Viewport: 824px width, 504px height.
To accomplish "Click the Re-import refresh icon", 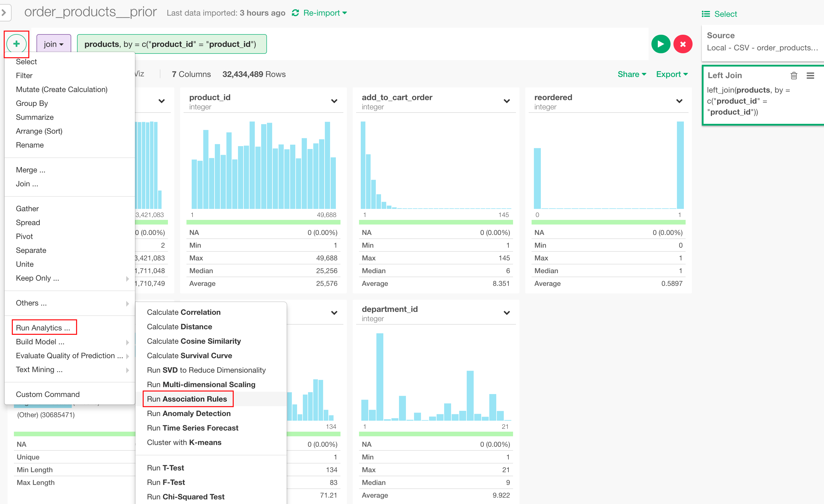I will coord(295,13).
